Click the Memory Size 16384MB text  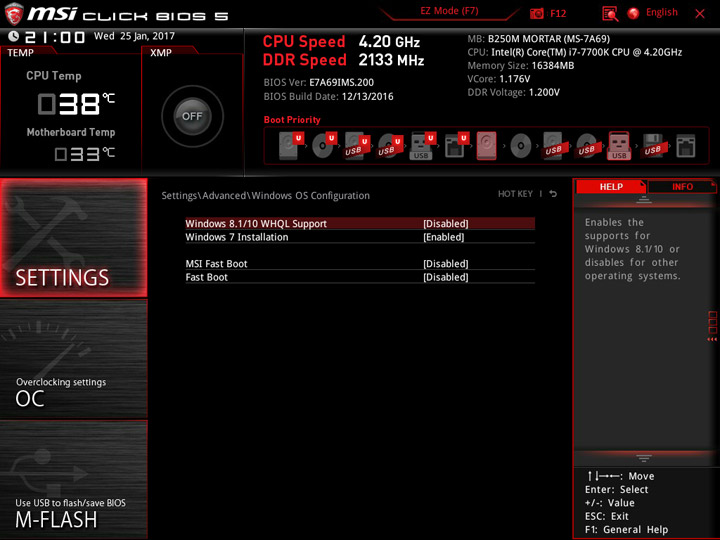click(x=521, y=65)
